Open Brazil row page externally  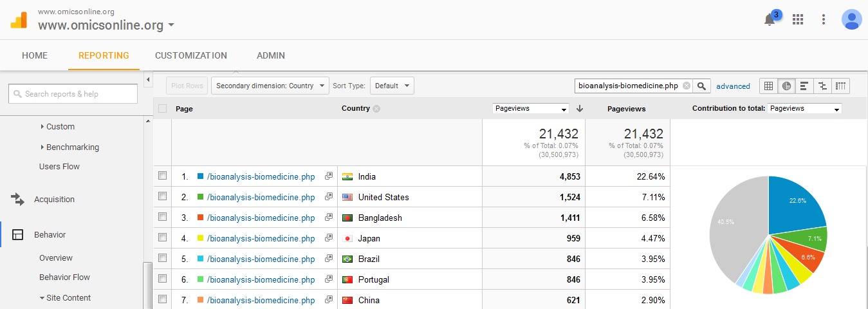329,258
